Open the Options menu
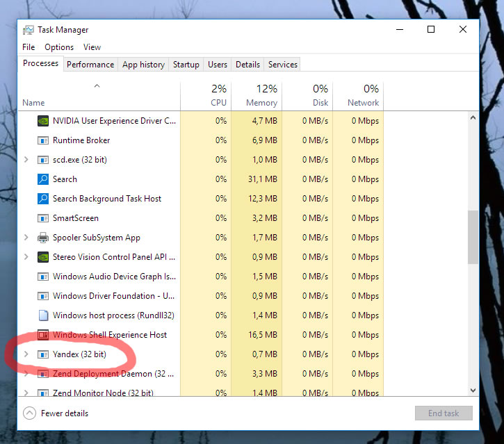The image size is (504, 444). [x=59, y=47]
